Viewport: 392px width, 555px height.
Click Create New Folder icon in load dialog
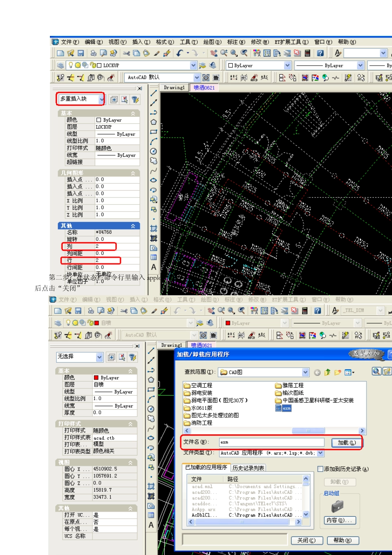tap(338, 372)
